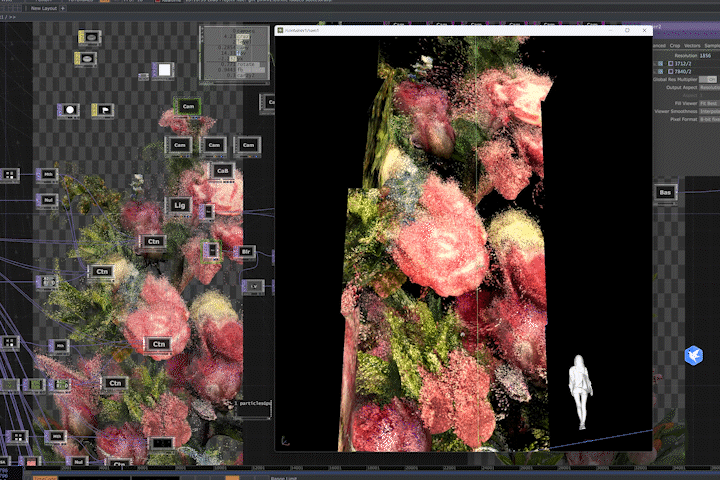The image size is (720, 480).
Task: Select the Blr blur node
Action: (x=245, y=252)
